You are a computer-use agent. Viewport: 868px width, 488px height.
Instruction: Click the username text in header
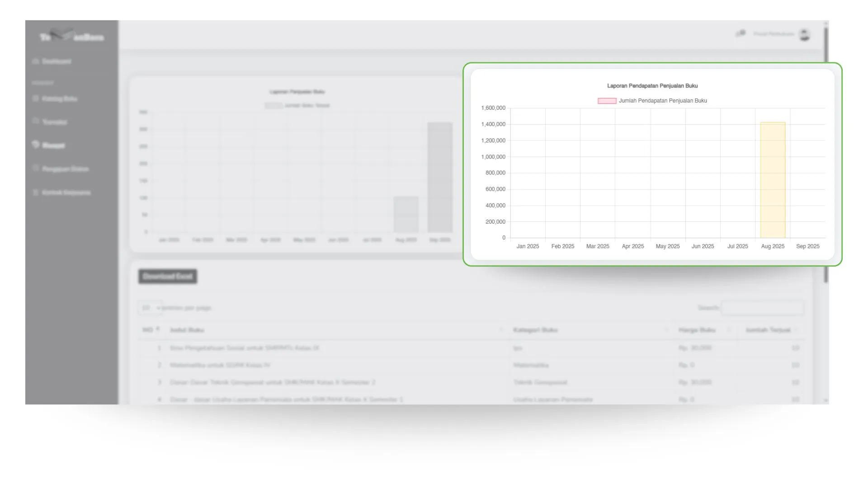[774, 34]
